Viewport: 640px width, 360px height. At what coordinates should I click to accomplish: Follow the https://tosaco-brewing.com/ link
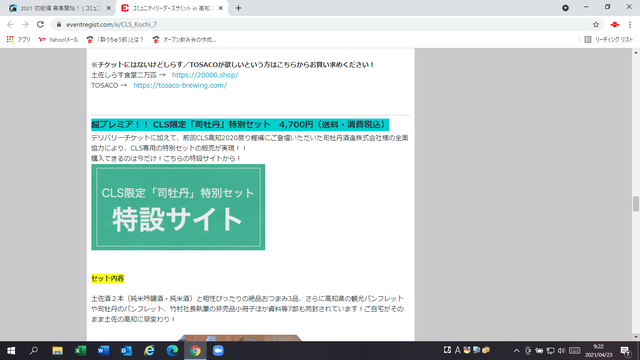pos(180,85)
